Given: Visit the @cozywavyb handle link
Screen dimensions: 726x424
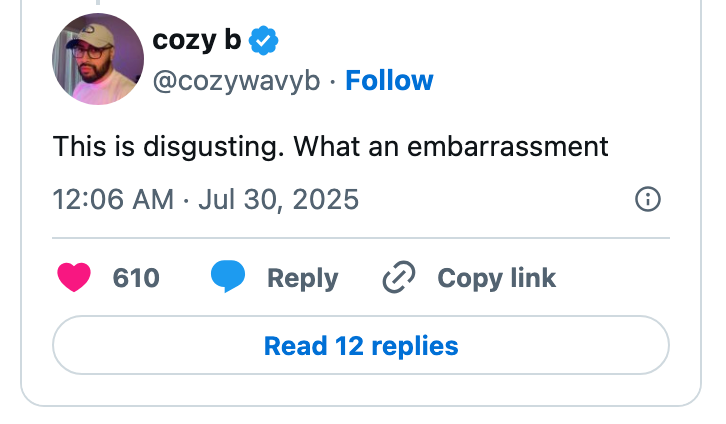Looking at the screenshot, I should click(236, 81).
